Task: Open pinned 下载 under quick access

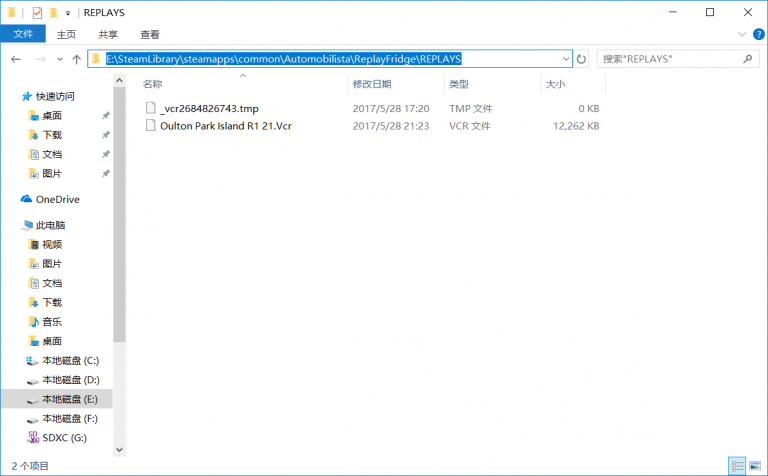Action: pos(52,135)
